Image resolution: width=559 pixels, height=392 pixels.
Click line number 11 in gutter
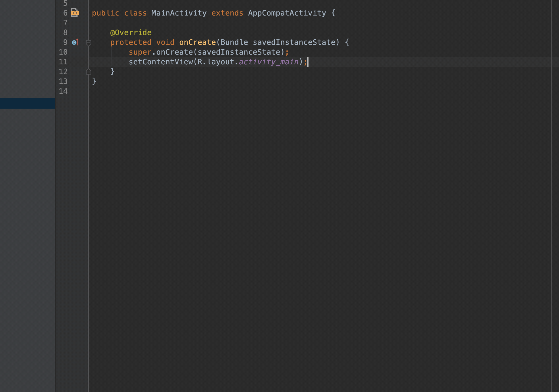click(x=63, y=62)
